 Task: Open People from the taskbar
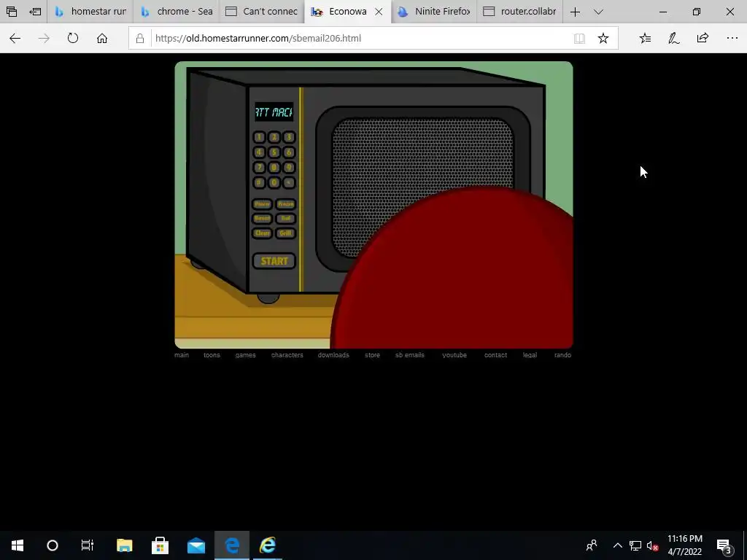coord(592,545)
